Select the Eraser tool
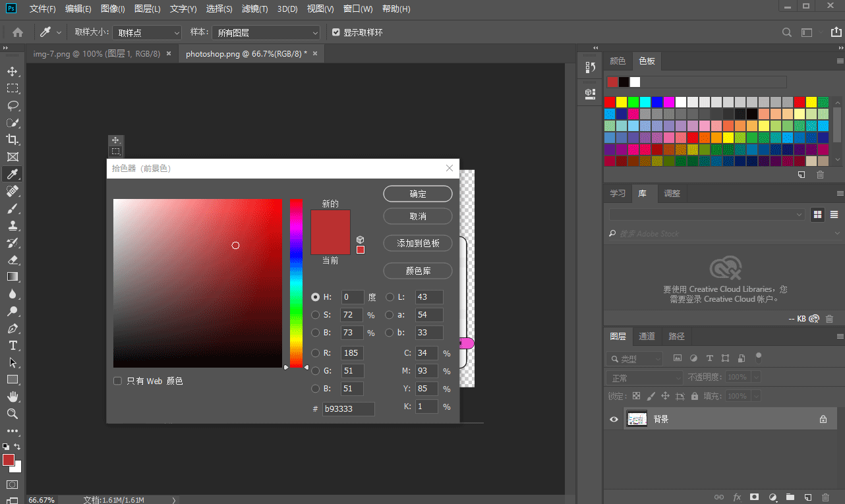The width and height of the screenshot is (845, 504). (x=12, y=260)
